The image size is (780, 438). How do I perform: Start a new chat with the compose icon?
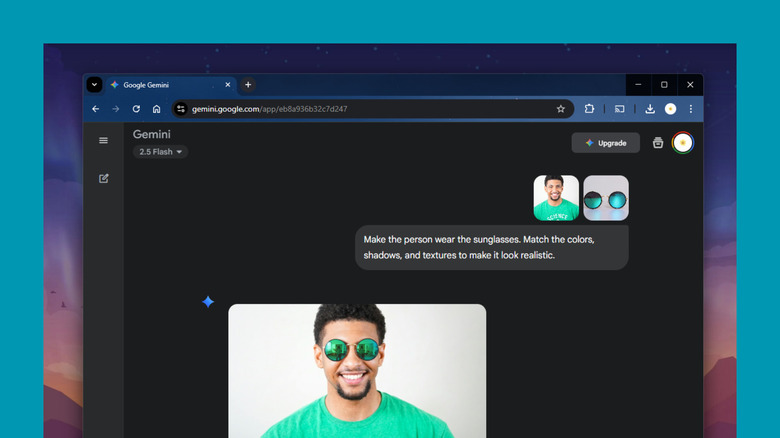103,179
